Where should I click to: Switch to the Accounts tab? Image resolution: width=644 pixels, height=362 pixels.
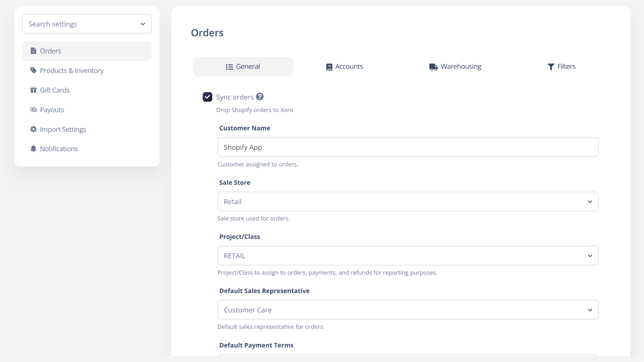click(x=345, y=67)
